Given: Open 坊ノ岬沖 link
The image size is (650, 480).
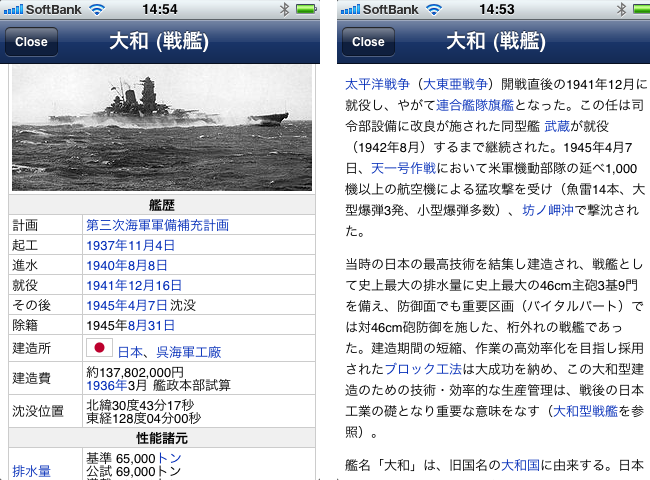Looking at the screenshot, I should point(548,210).
